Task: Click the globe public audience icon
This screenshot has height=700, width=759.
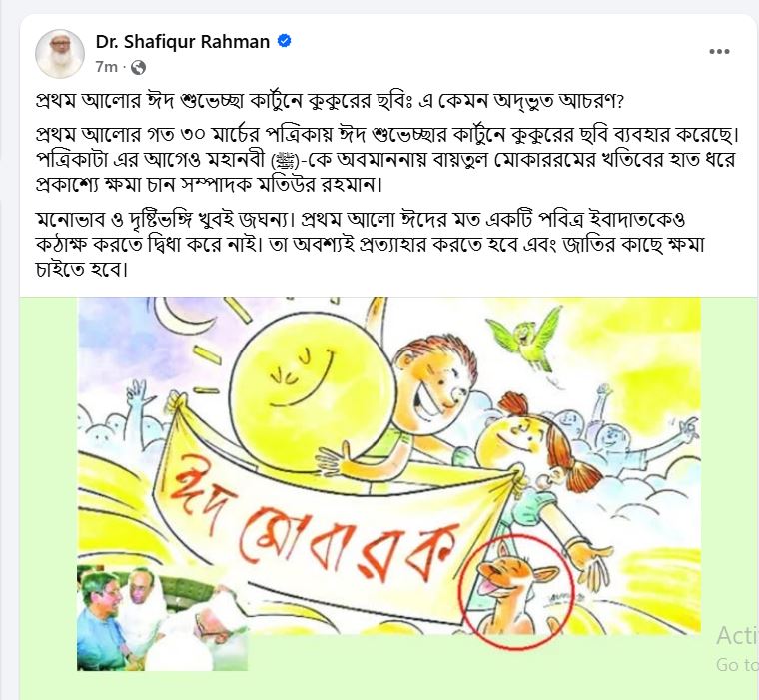Action: (x=139, y=67)
